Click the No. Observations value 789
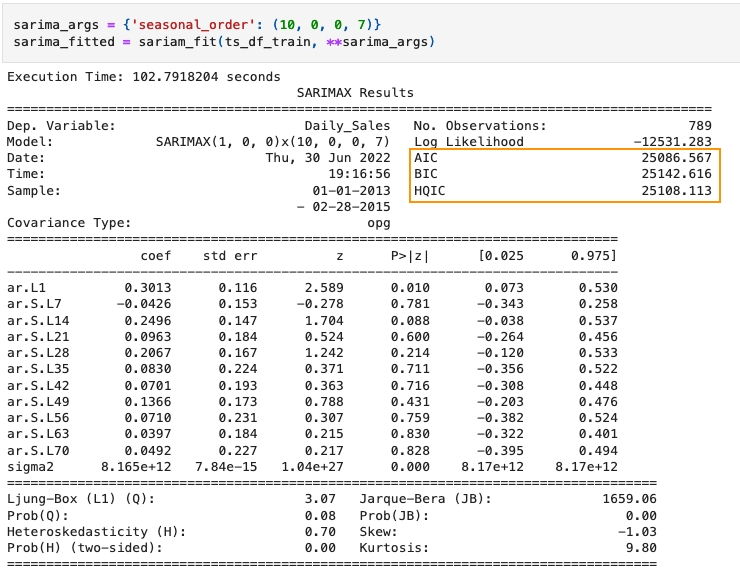 [700, 126]
